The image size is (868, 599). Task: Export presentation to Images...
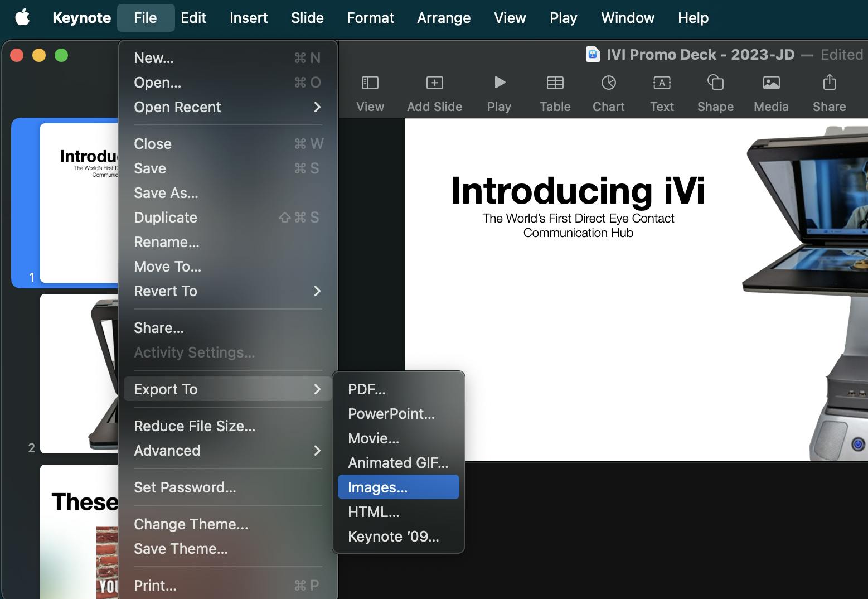point(399,487)
